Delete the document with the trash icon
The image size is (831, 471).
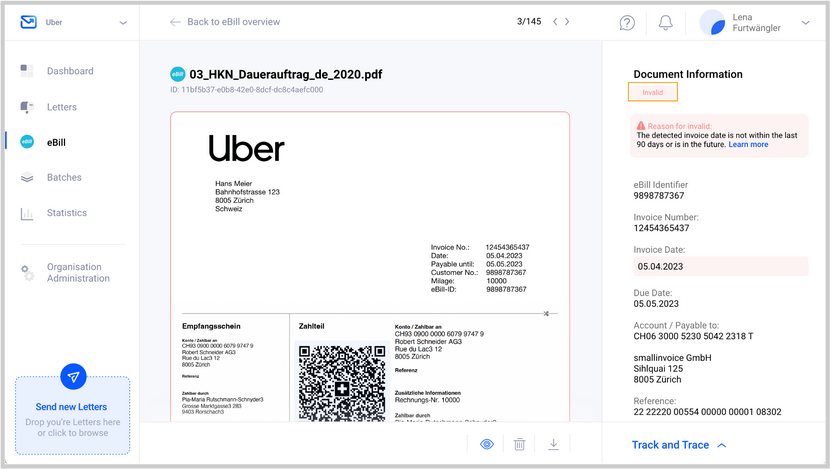[519, 444]
